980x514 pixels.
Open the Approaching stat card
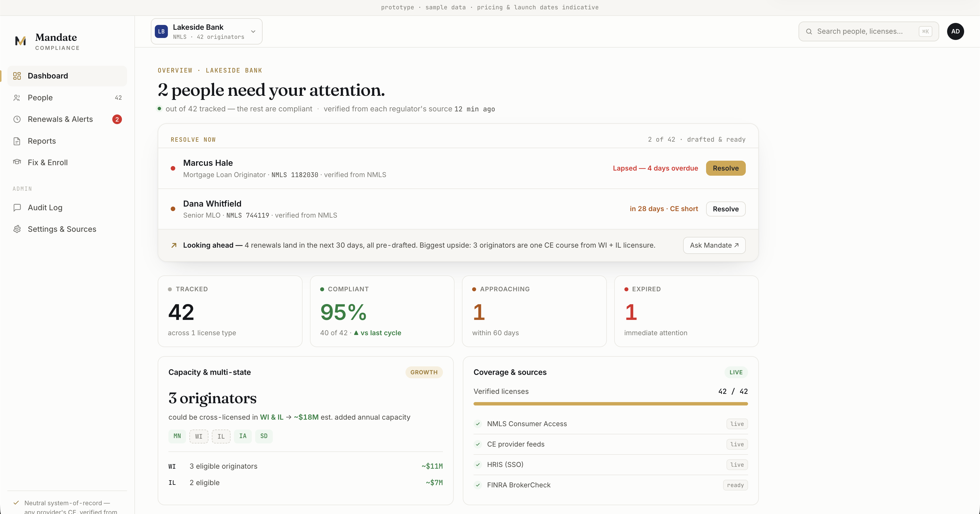pos(534,311)
